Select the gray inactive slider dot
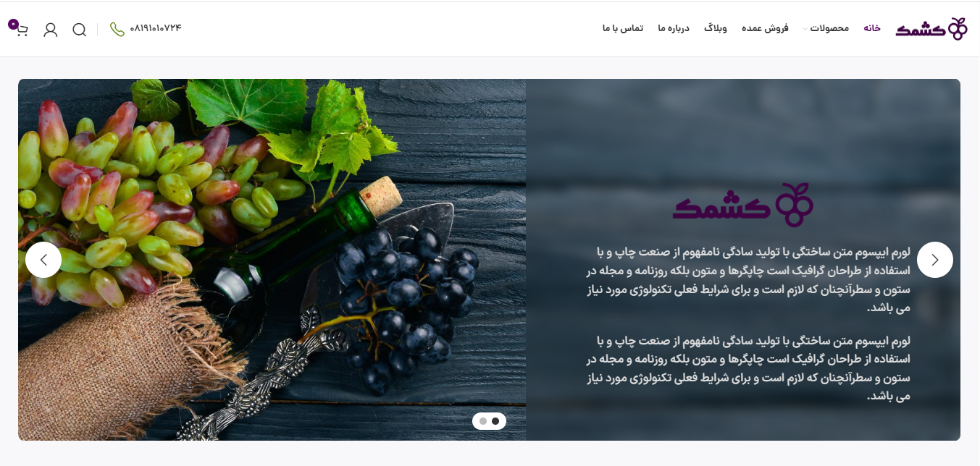Image resolution: width=980 pixels, height=466 pixels. click(483, 421)
